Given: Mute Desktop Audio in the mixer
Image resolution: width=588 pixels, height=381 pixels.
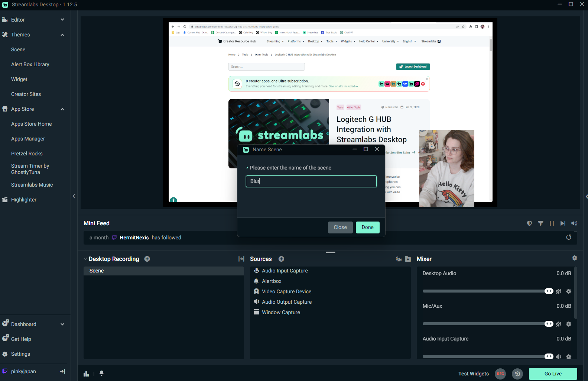Looking at the screenshot, I should pyautogui.click(x=558, y=291).
